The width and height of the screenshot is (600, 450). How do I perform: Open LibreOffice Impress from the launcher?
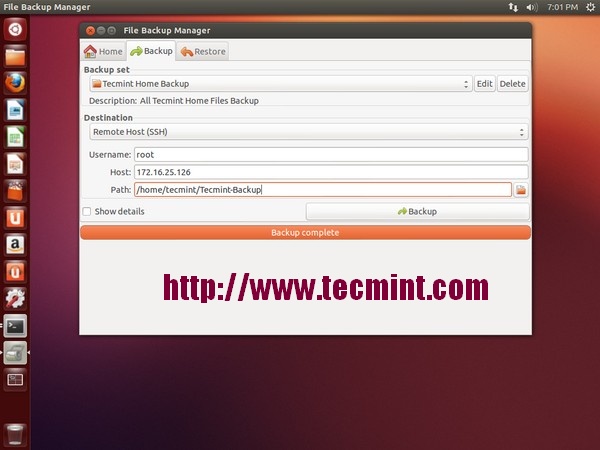[x=15, y=165]
